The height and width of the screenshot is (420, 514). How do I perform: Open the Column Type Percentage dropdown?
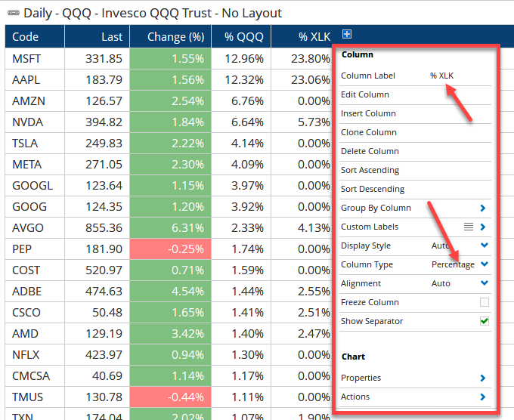pos(485,264)
